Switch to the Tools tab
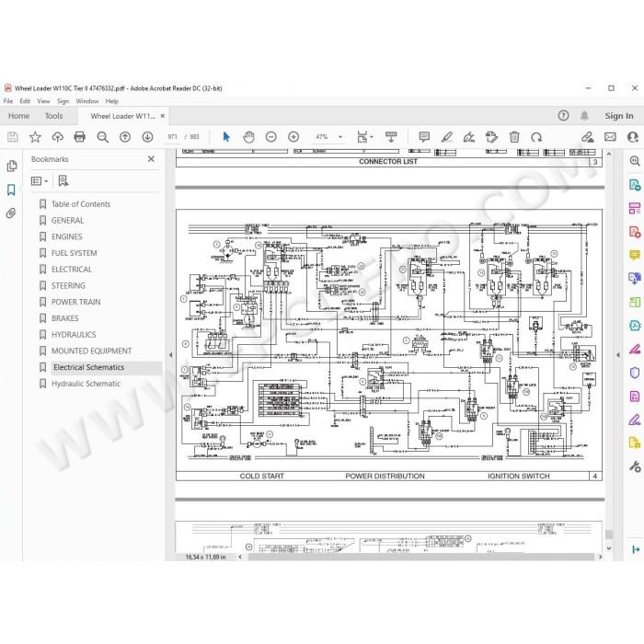The image size is (644, 644). pos(53,116)
